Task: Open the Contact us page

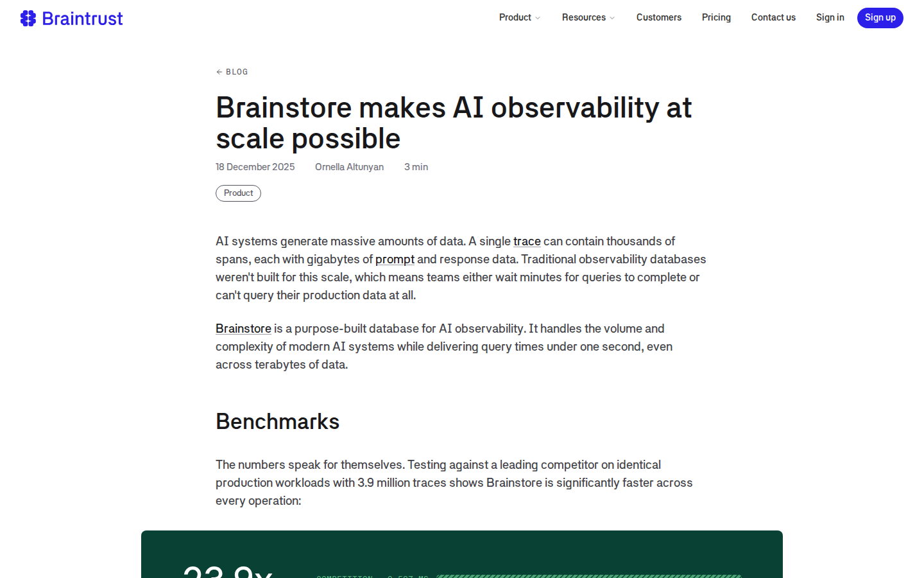Action: (773, 17)
